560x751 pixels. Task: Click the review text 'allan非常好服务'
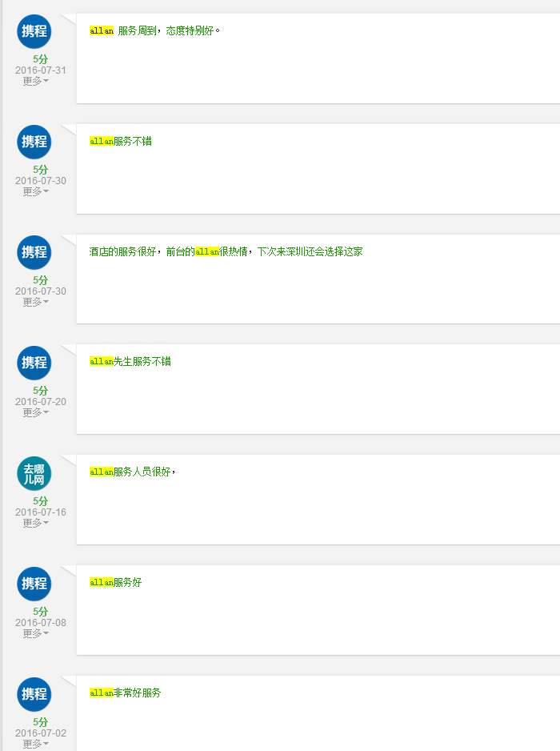tap(125, 693)
